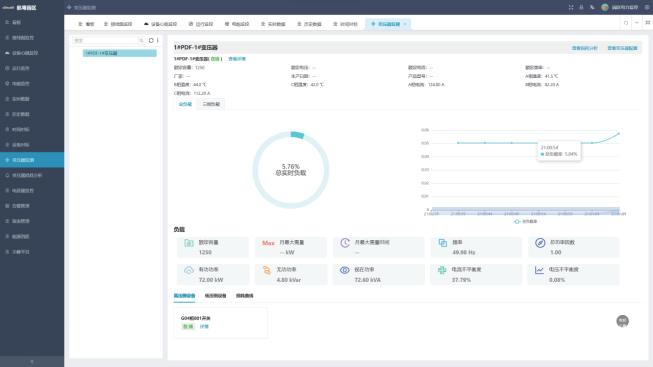Click round floating button at bottom right

tap(623, 321)
